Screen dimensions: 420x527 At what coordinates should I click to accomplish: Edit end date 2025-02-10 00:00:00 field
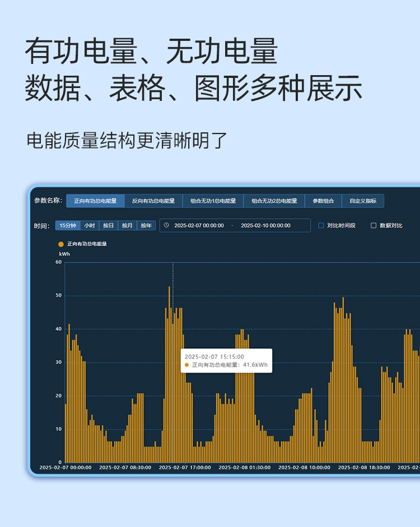tap(265, 225)
